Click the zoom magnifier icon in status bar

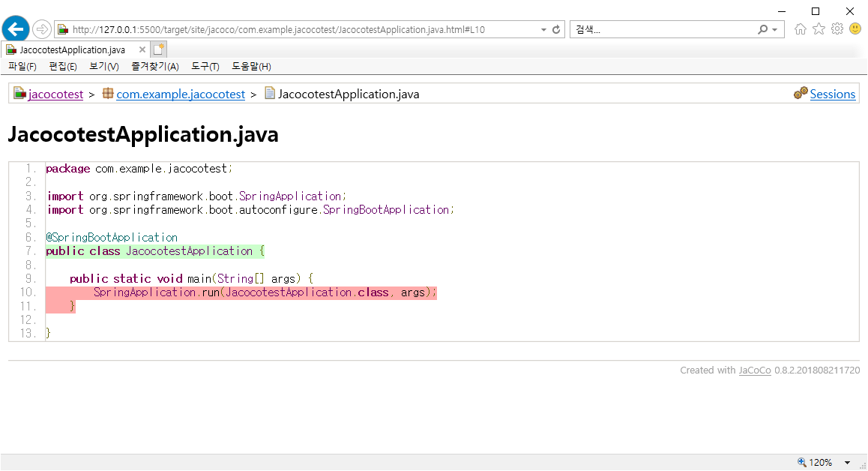click(801, 462)
